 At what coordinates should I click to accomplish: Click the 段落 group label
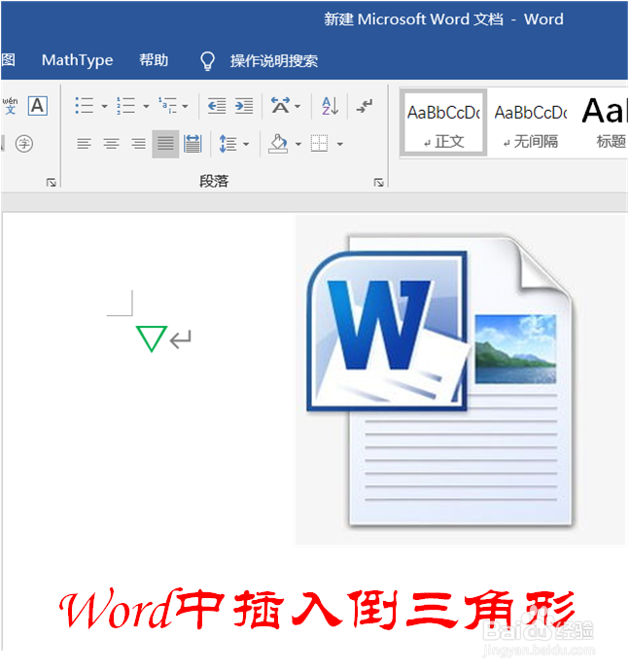click(214, 182)
